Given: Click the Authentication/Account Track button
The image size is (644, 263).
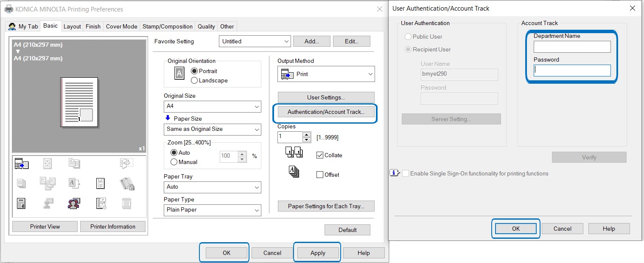Looking at the screenshot, I should coord(326,112).
